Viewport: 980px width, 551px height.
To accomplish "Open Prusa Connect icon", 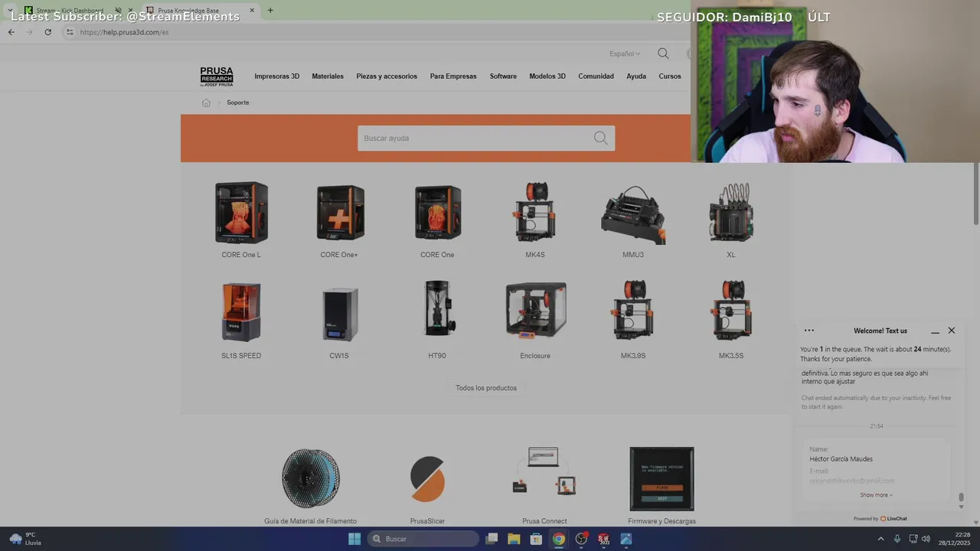I will tap(544, 471).
